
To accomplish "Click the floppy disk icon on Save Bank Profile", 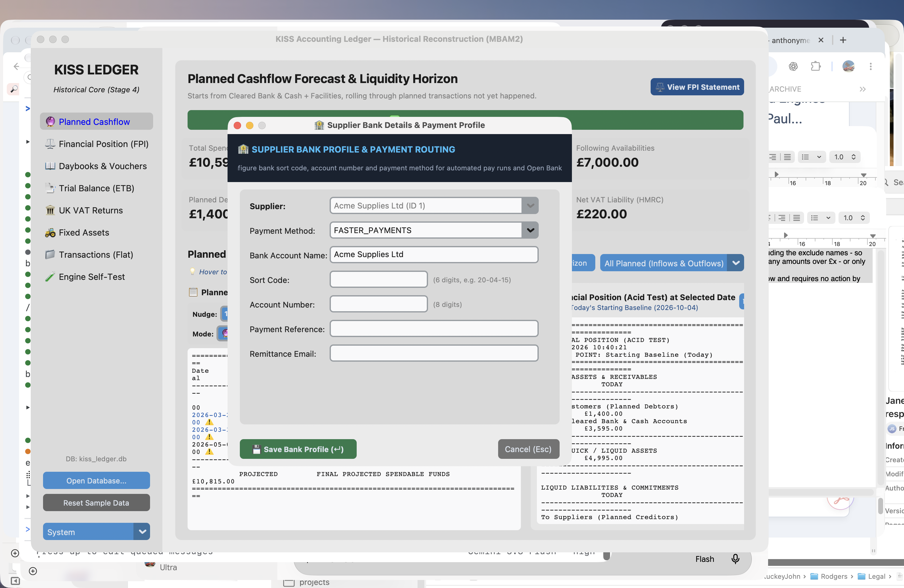I will click(x=257, y=449).
